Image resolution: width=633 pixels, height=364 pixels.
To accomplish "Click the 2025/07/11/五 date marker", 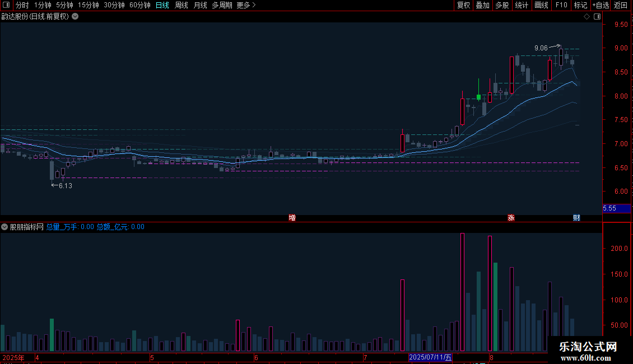I will point(430,357).
